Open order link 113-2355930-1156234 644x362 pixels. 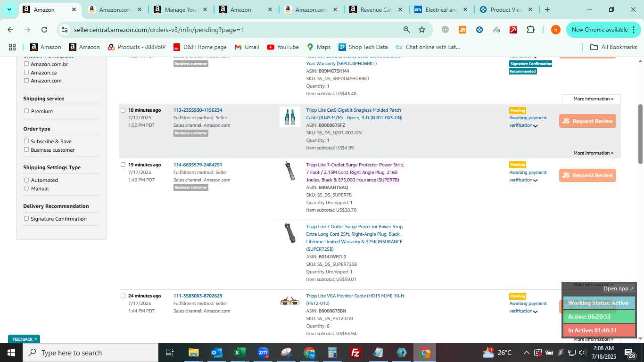coord(198,110)
